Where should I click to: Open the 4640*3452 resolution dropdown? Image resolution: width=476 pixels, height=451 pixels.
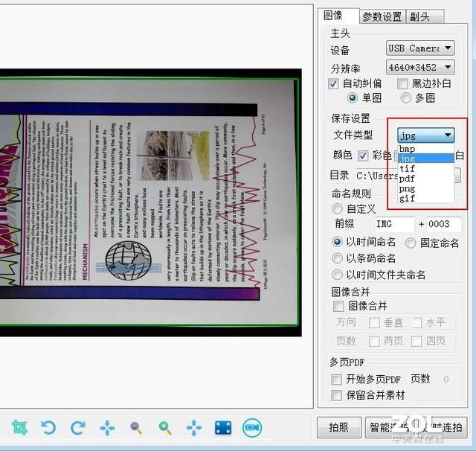pyautogui.click(x=420, y=67)
